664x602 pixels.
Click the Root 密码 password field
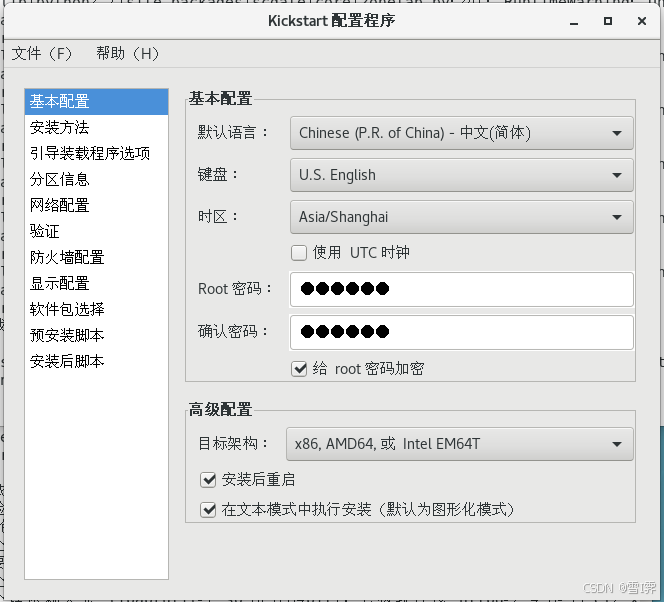(462, 290)
